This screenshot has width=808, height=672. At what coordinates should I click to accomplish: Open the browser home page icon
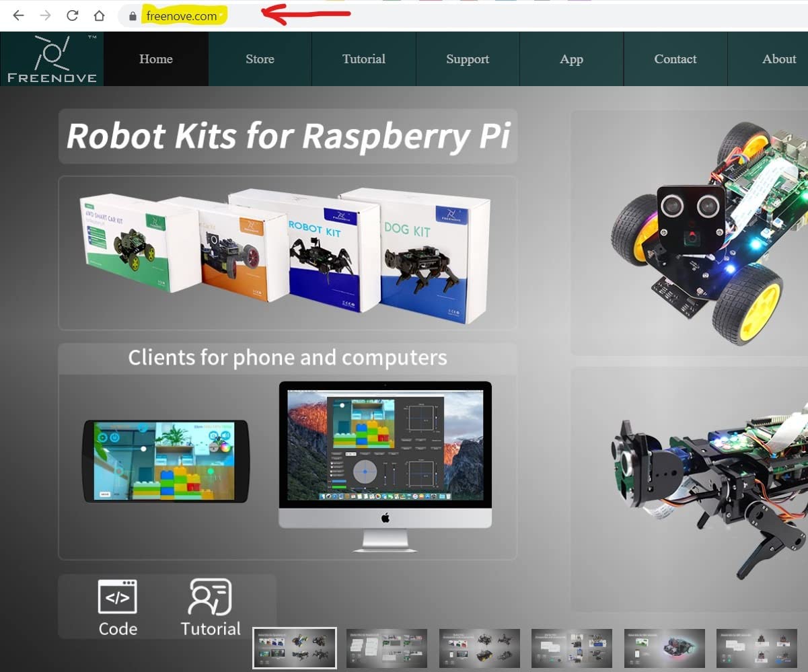(99, 15)
